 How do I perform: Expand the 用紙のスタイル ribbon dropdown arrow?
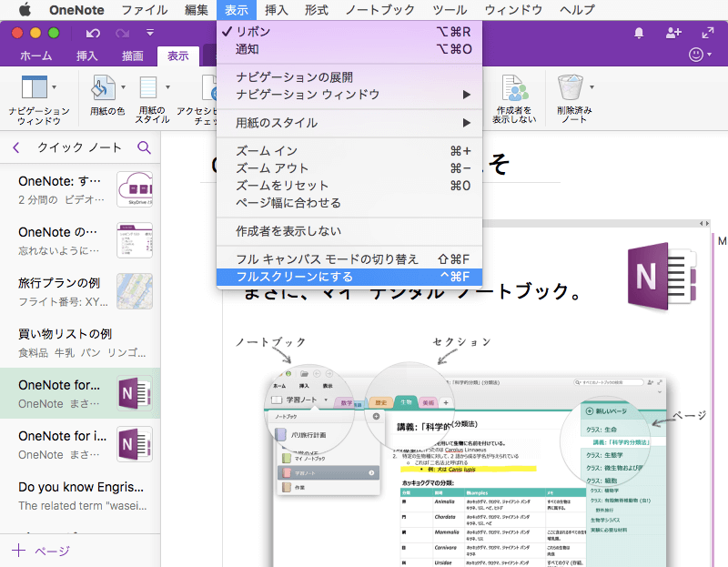[x=167, y=87]
